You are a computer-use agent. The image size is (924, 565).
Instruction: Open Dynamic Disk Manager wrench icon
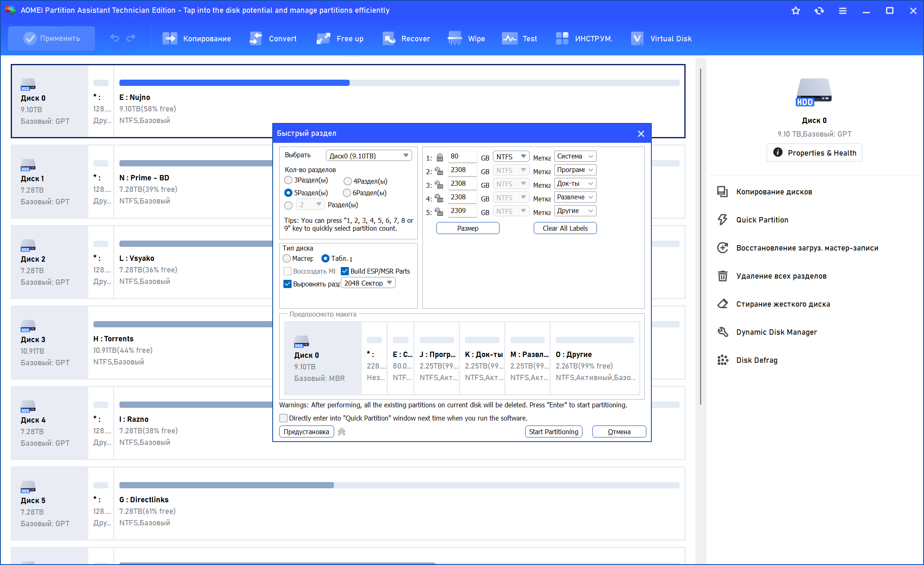coord(723,332)
